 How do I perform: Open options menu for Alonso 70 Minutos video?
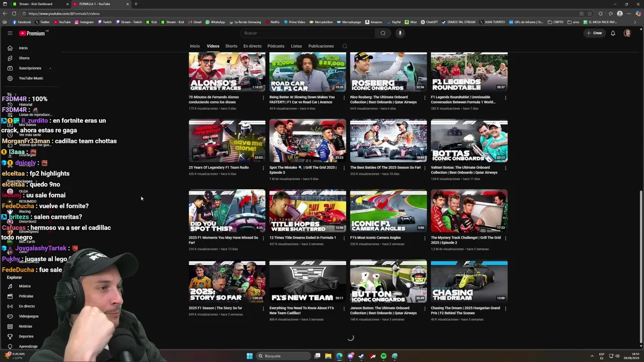click(263, 98)
